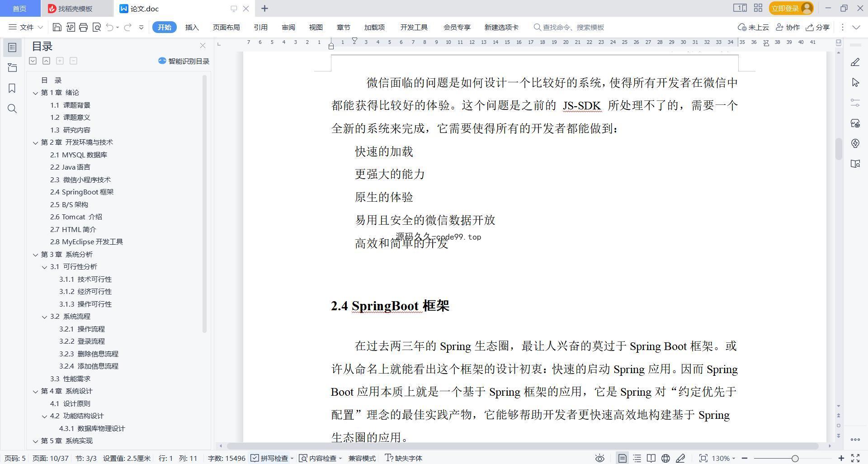The image size is (868, 464).
Task: Switch to the 开发工具 tab
Action: coord(414,27)
